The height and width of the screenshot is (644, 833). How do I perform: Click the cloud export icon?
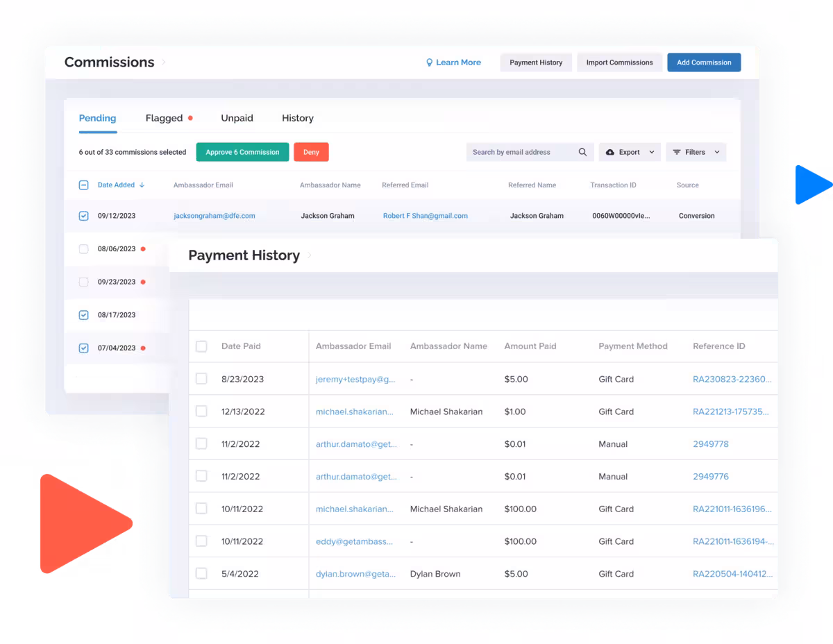pos(609,152)
